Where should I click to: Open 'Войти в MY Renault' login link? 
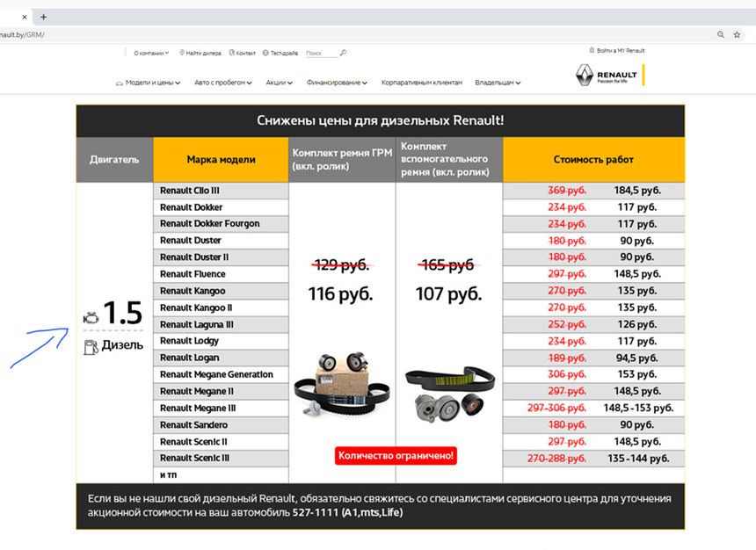click(616, 50)
